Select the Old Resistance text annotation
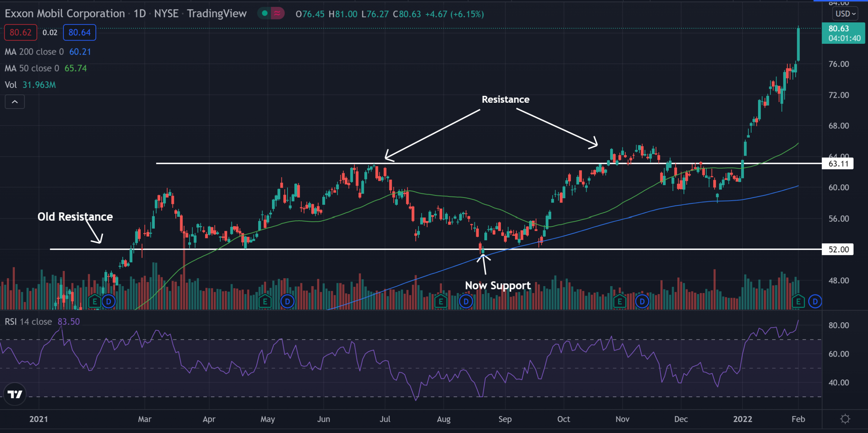The height and width of the screenshot is (433, 868). tap(75, 216)
